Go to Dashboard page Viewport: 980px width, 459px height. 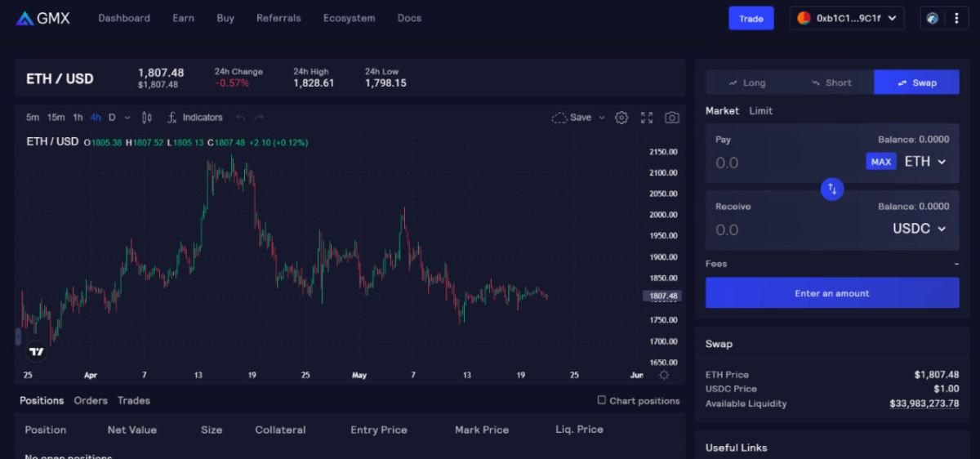tap(124, 18)
